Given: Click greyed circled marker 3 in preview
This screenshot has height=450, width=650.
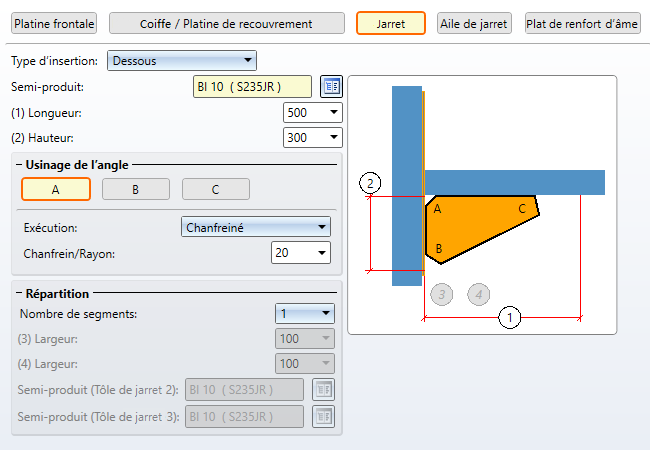Looking at the screenshot, I should (442, 293).
